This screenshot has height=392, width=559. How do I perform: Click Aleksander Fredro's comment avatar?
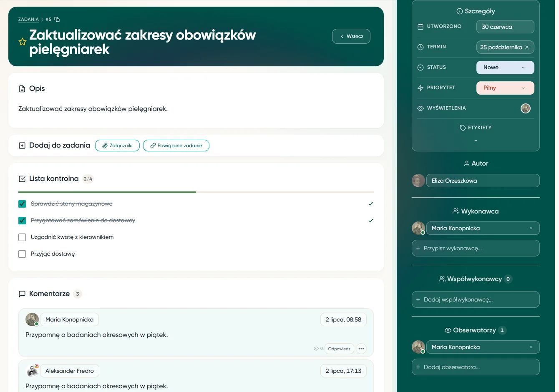(32, 371)
